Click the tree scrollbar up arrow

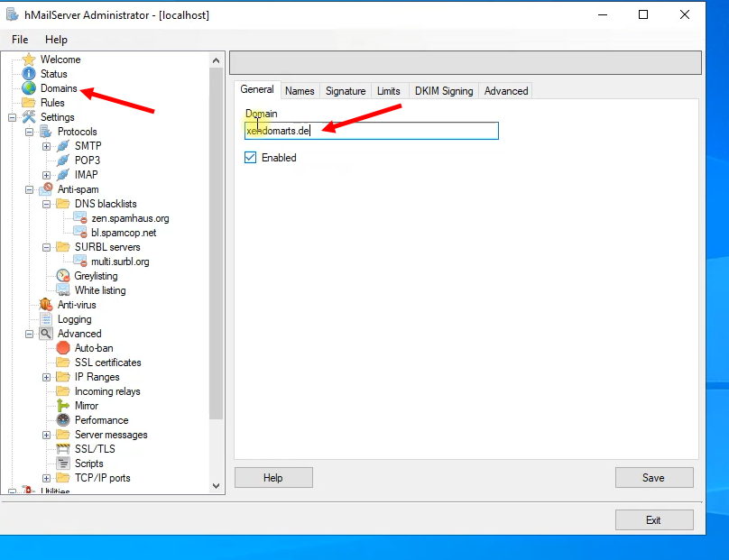[x=217, y=60]
